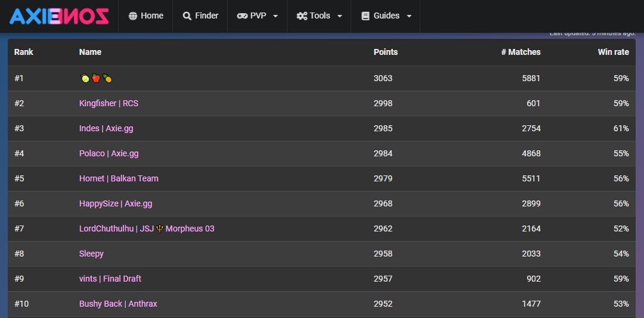Open the Tools menu label
The image size is (644, 318).
tap(320, 16)
